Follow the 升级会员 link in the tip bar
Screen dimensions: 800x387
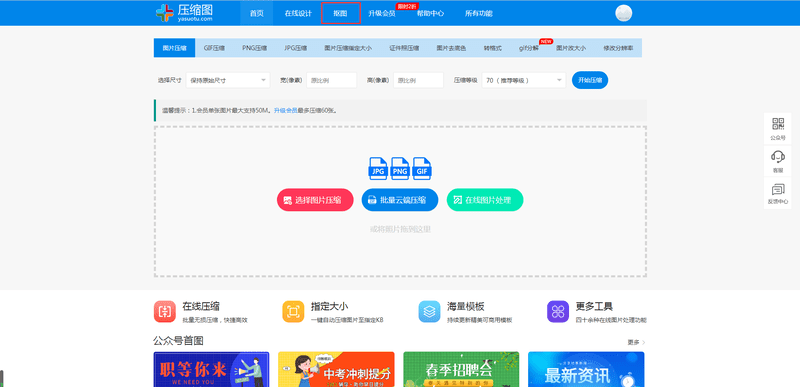(x=285, y=110)
